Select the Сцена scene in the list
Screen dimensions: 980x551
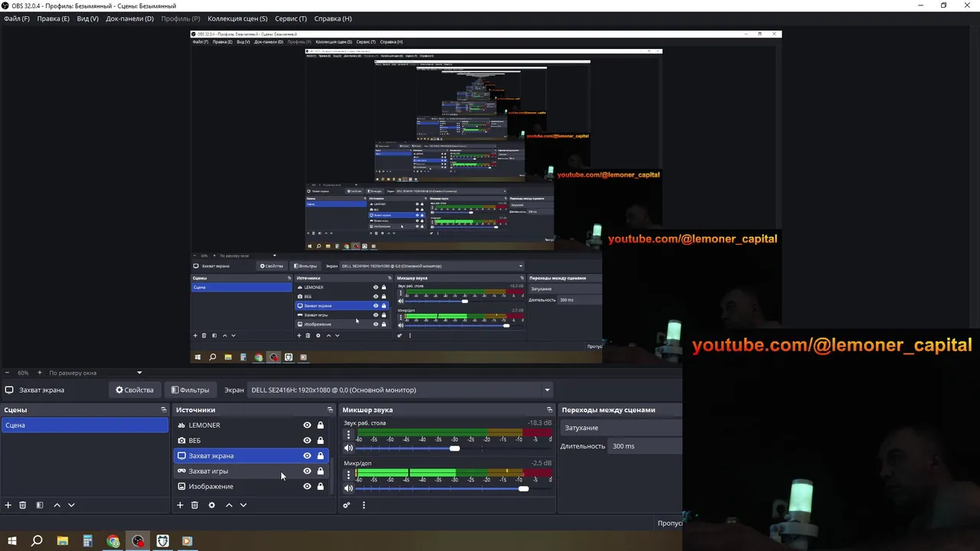[x=85, y=425]
